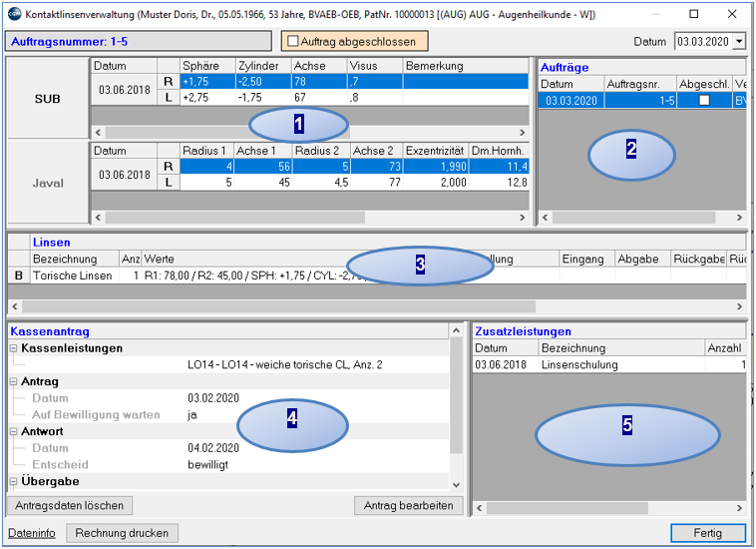Click right scroll arrow of Aufträge list
This screenshot has height=549, width=756.
pyautogui.click(x=739, y=218)
